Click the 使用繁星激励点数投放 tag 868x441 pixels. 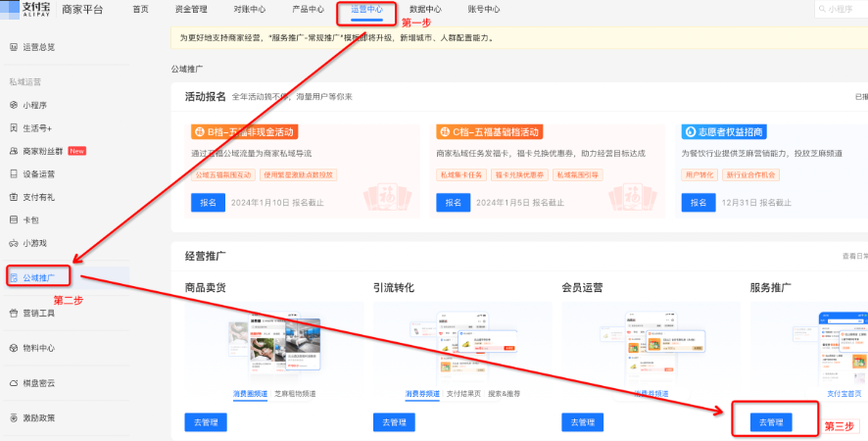[x=299, y=175]
